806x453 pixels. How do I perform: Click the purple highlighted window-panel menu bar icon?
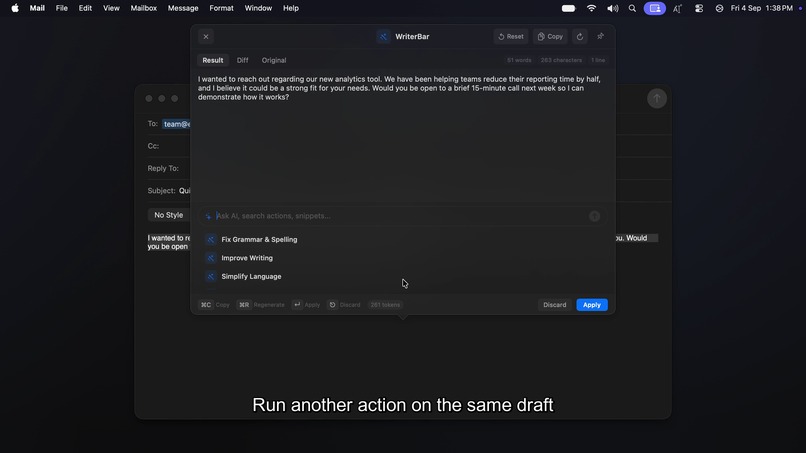tap(655, 8)
